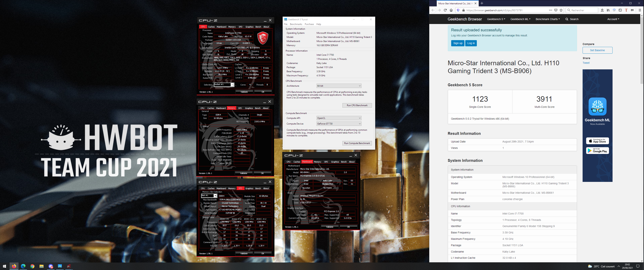Expand the Geekbench 5 navigation dropdown
Screen dimensions: 644x270
496,19
